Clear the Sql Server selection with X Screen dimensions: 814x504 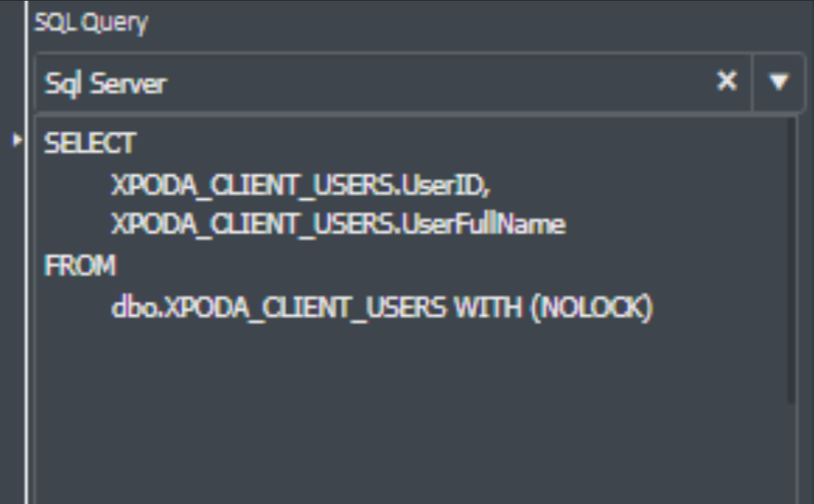[x=726, y=82]
